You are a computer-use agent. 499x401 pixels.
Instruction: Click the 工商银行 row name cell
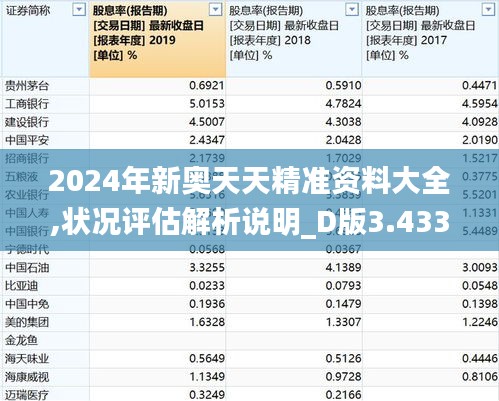46,104
